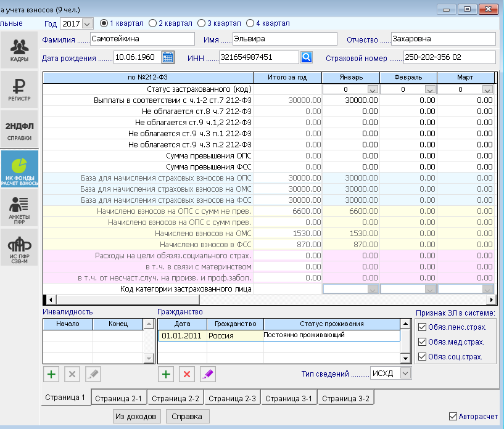
Task: Click citizenship list scroll down arrow
Action: click(x=406, y=358)
